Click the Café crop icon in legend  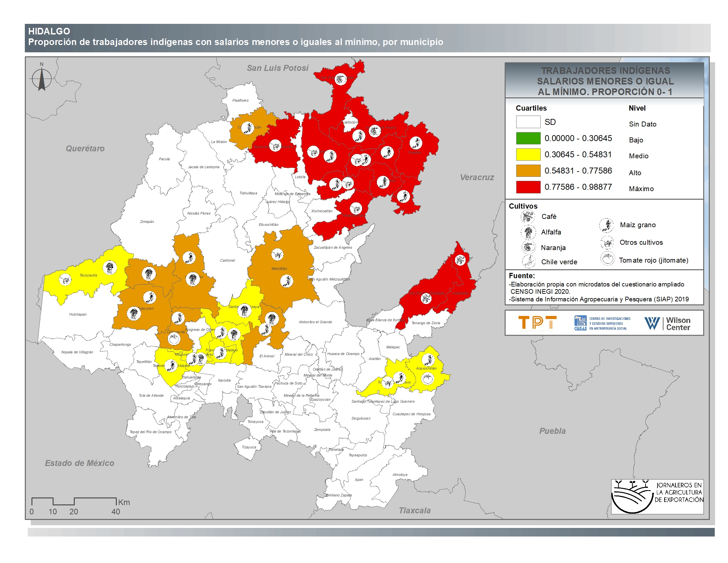(x=528, y=217)
